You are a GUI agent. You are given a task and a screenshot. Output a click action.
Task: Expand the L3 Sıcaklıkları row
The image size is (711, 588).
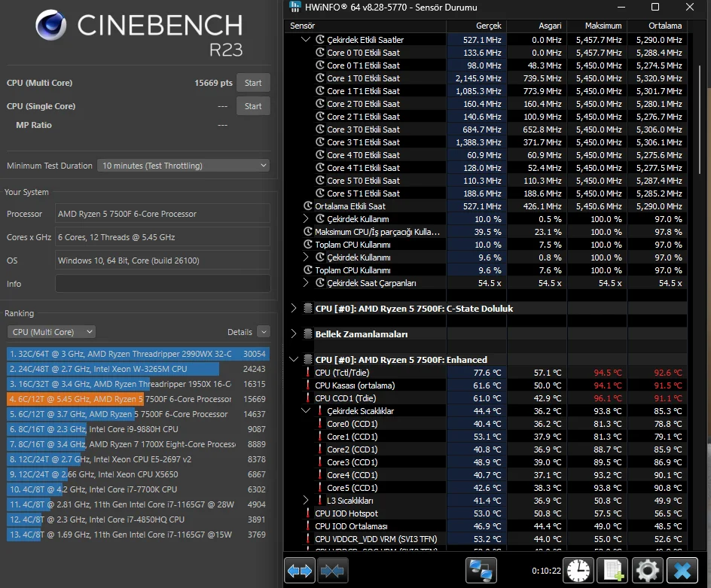tap(306, 501)
